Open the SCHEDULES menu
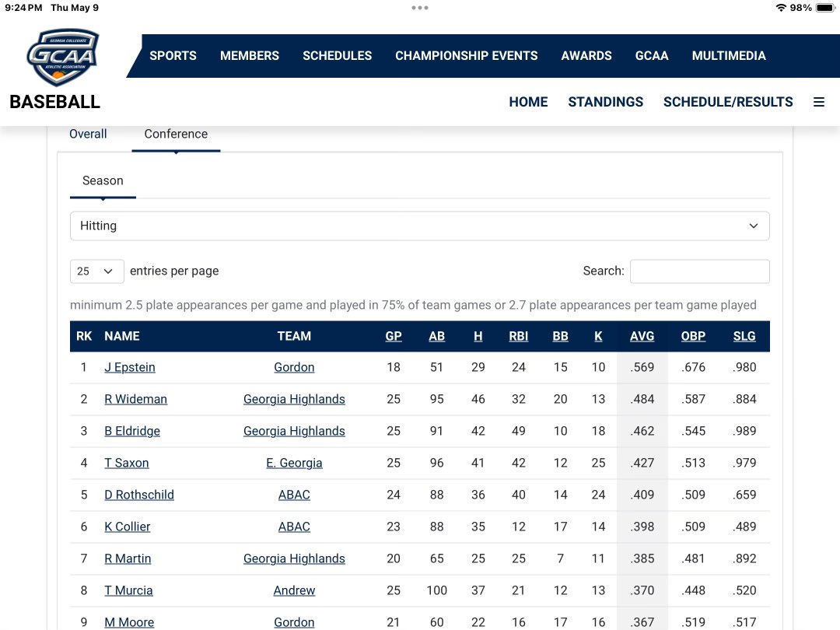Screen dimensions: 840x630 click(337, 56)
